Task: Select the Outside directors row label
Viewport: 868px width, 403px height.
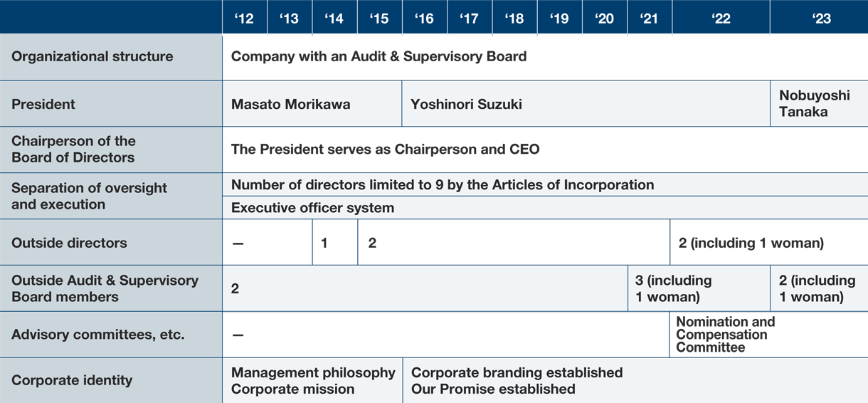Action: (x=111, y=243)
